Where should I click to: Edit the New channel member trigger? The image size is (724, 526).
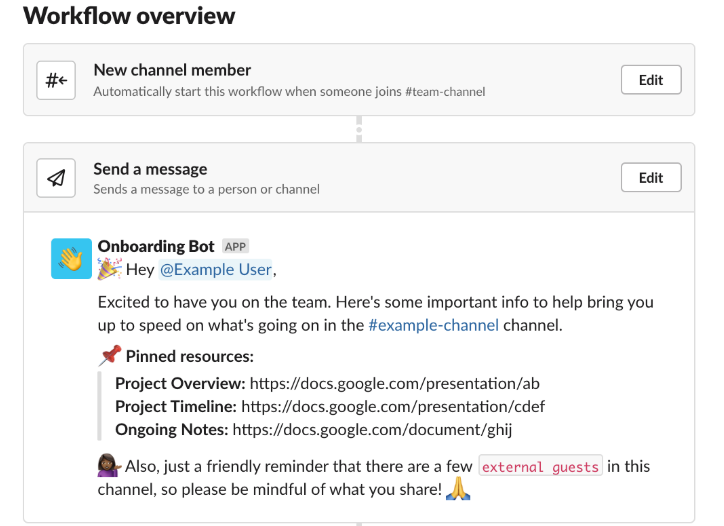click(x=651, y=80)
